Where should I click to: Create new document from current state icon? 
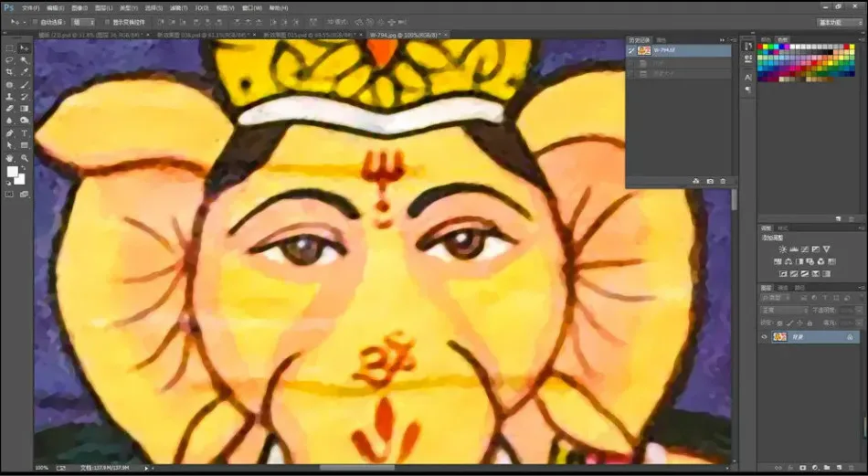click(x=696, y=182)
